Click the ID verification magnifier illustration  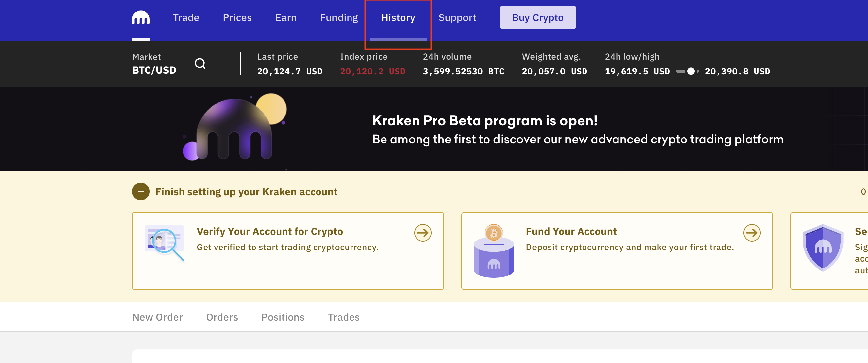click(164, 243)
